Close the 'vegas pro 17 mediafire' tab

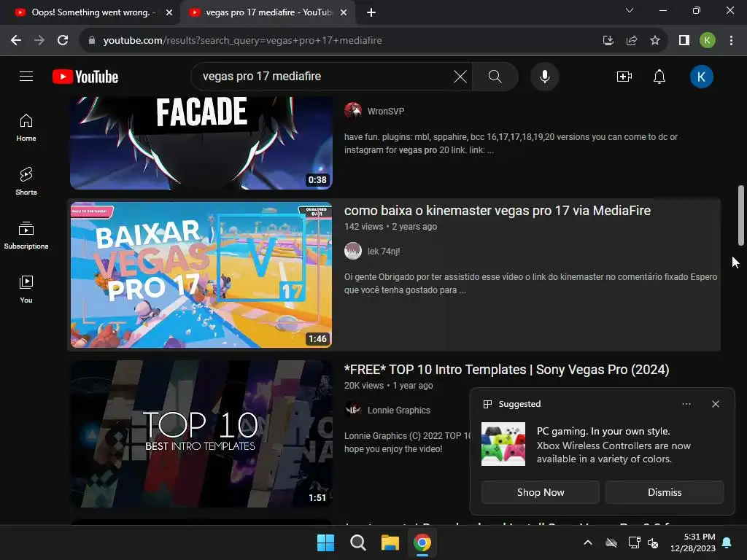click(344, 12)
